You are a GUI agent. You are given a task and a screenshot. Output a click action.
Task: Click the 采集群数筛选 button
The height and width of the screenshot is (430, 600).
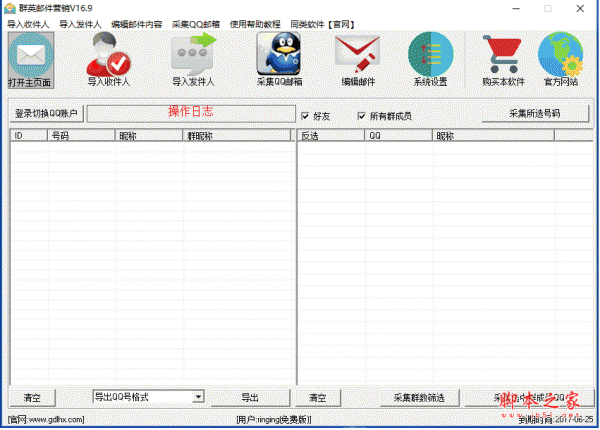pyautogui.click(x=419, y=398)
